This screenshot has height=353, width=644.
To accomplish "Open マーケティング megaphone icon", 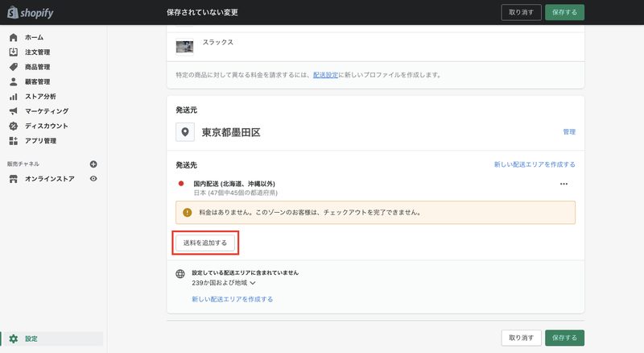I will 14,111.
